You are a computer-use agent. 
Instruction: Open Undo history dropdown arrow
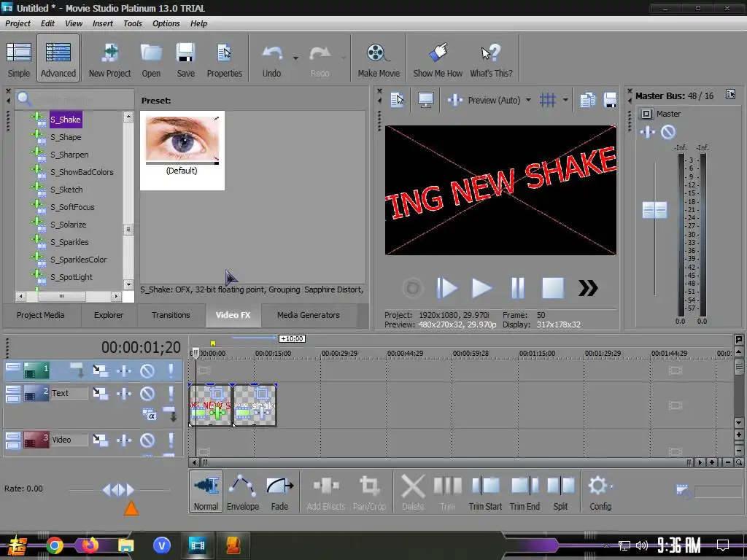pos(295,58)
